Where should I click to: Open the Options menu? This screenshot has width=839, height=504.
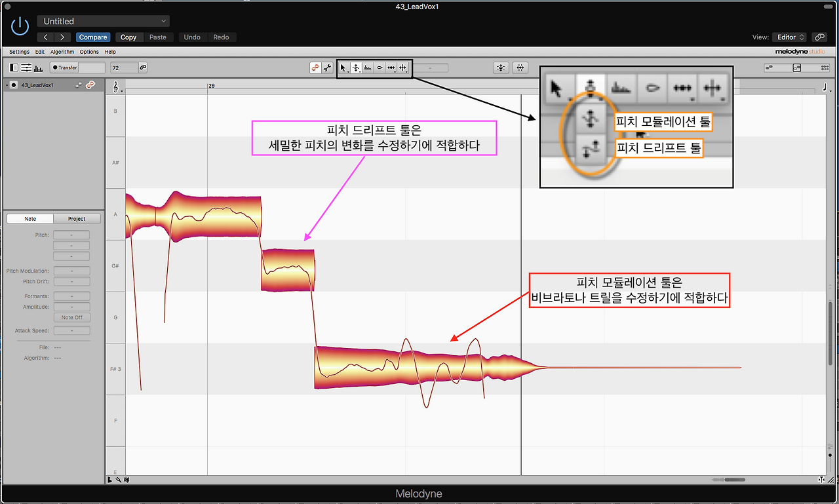pos(89,52)
